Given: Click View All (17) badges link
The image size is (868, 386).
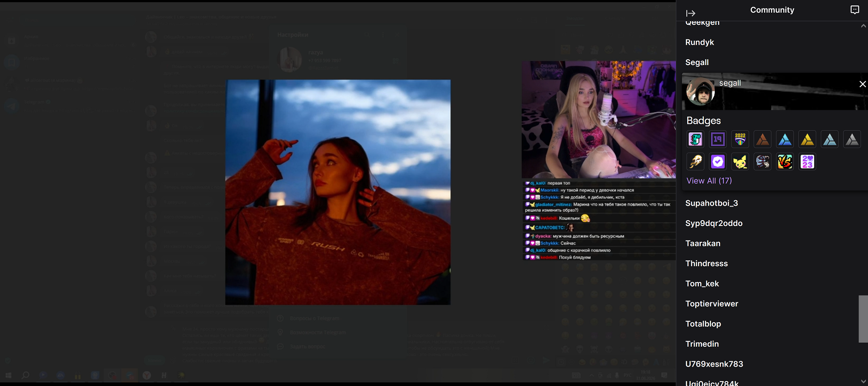Looking at the screenshot, I should coord(709,181).
